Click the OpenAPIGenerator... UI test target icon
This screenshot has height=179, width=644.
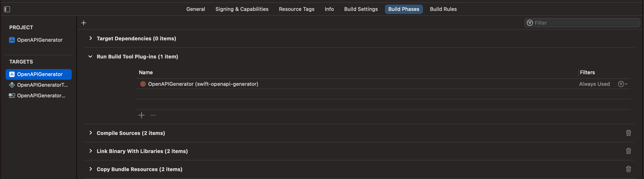pyautogui.click(x=12, y=95)
